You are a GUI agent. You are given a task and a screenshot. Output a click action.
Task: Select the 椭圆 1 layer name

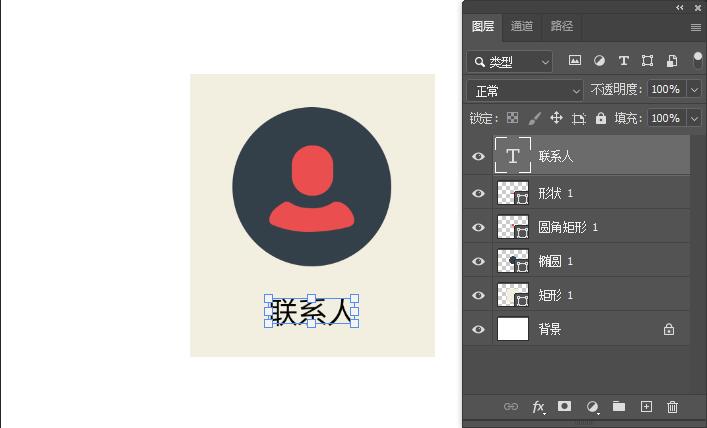[x=556, y=262]
